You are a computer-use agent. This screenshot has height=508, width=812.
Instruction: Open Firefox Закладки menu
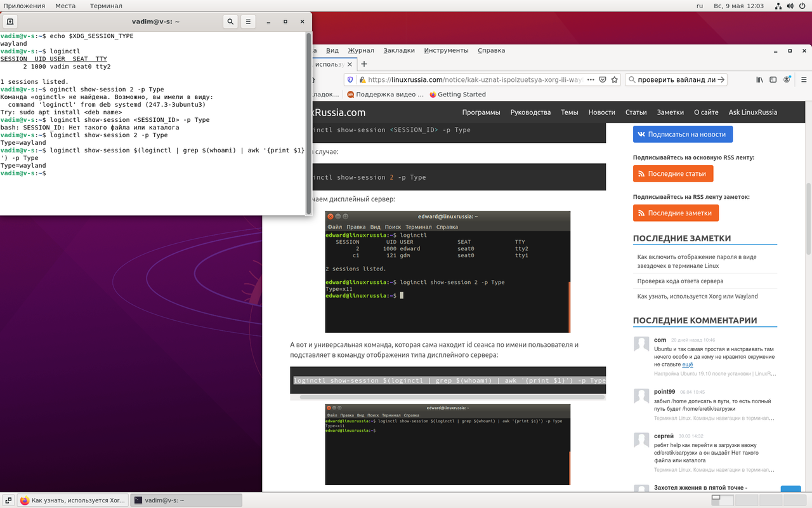point(399,50)
